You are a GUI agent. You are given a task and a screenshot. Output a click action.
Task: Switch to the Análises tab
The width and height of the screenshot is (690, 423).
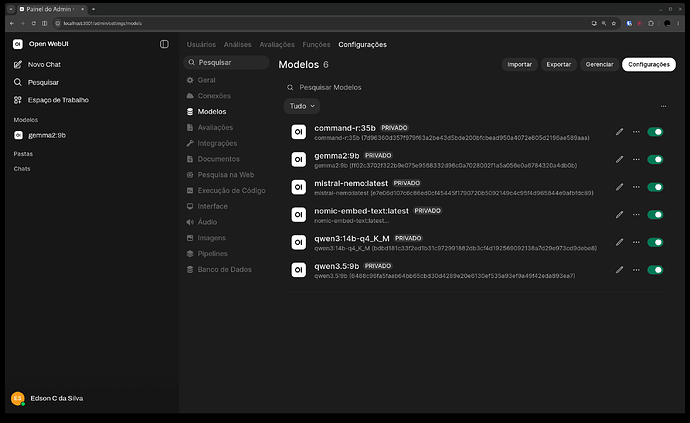click(x=238, y=44)
